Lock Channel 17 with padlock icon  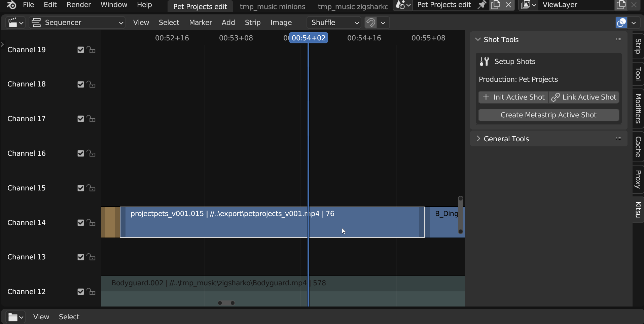click(x=91, y=119)
